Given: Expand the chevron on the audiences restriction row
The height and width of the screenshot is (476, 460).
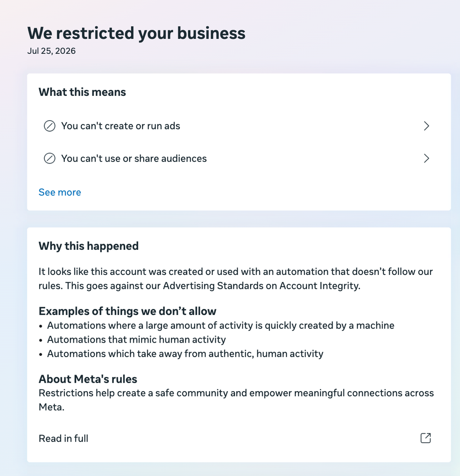Looking at the screenshot, I should point(426,159).
